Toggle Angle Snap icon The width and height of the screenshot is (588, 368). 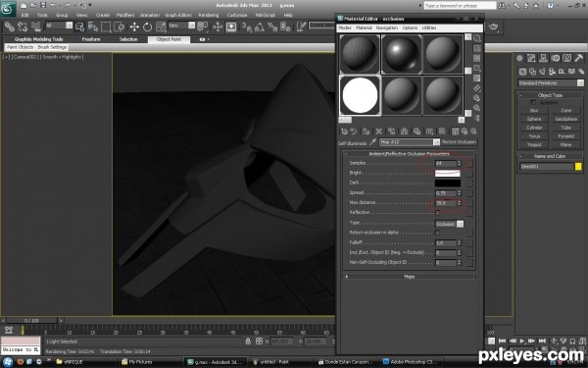tap(260, 26)
